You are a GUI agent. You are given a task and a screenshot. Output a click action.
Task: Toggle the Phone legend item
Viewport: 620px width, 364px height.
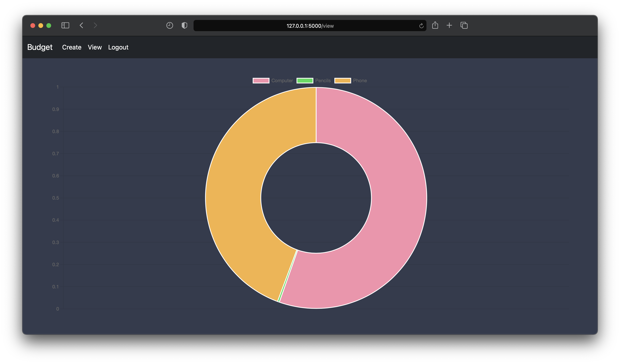[360, 81]
